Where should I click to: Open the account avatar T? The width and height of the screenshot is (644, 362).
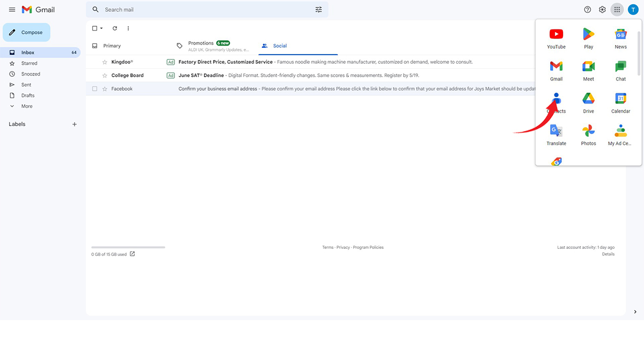click(x=633, y=10)
